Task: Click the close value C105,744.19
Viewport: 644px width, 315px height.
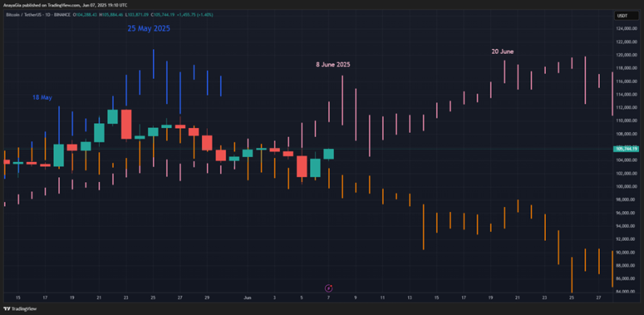Action: tap(163, 15)
